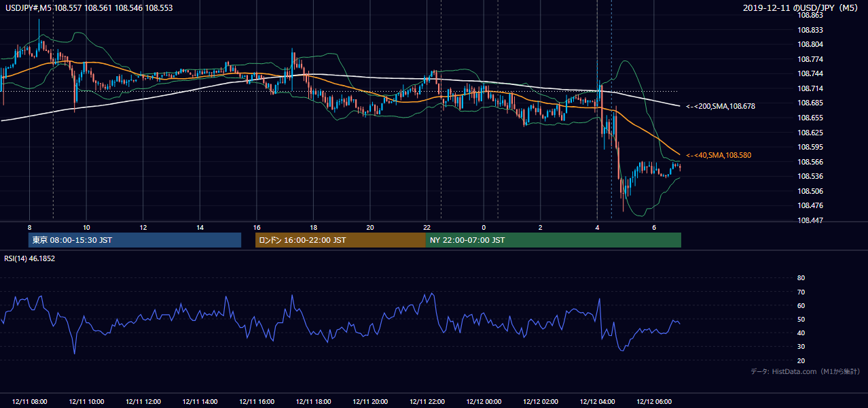The width and height of the screenshot is (868, 408).
Task: Click the hour label 14 under the price chart
Action: 200,227
